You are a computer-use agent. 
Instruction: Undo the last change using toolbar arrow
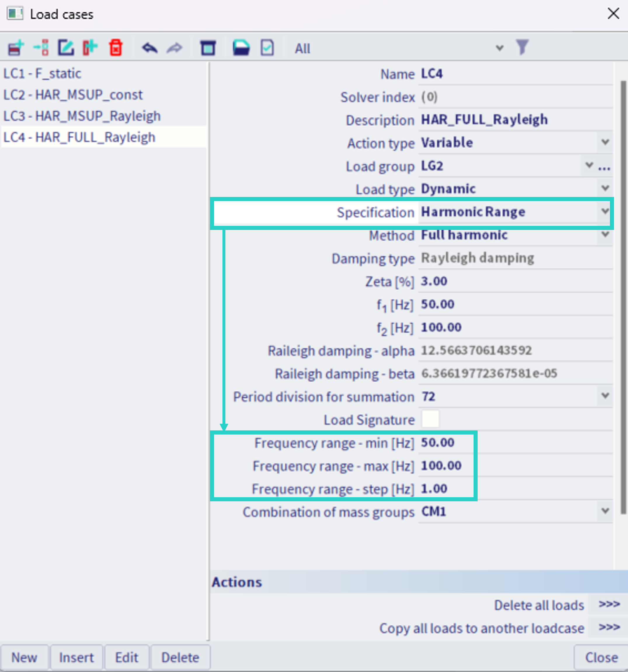(150, 47)
